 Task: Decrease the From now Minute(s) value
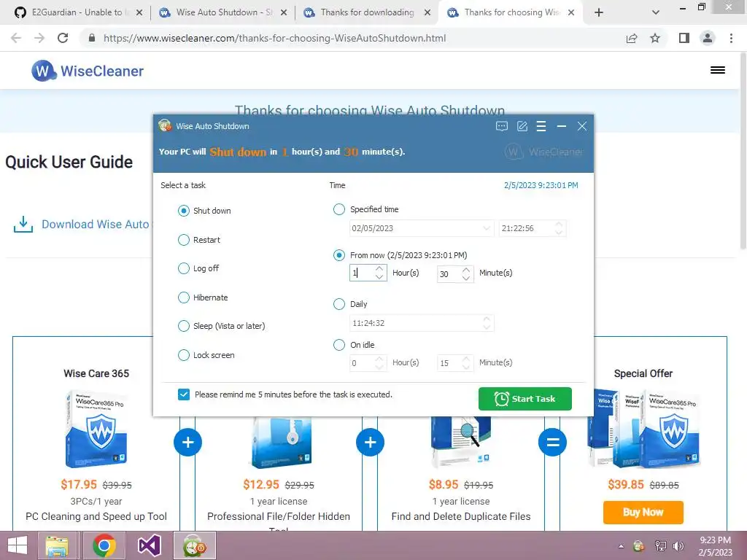click(x=466, y=278)
